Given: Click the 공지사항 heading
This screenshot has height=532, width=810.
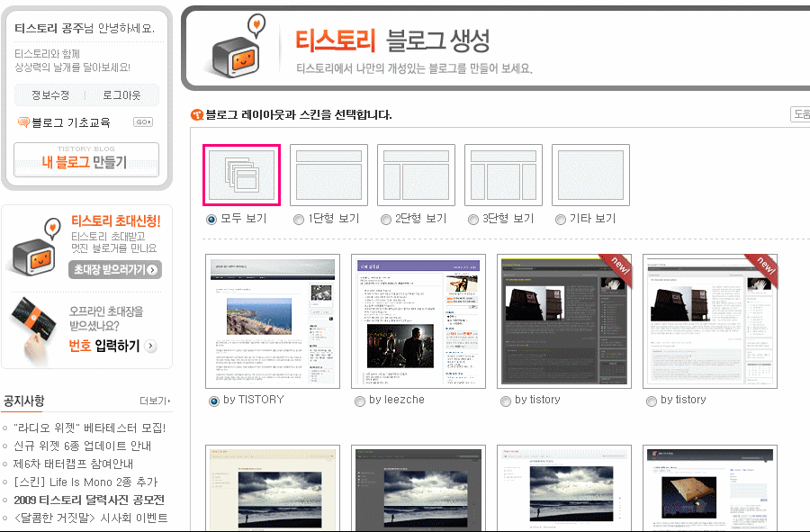Looking at the screenshot, I should (x=23, y=401).
